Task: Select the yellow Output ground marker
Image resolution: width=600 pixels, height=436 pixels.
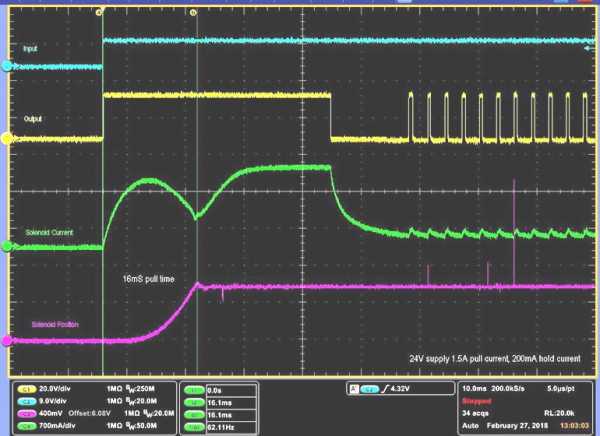Action: point(7,139)
